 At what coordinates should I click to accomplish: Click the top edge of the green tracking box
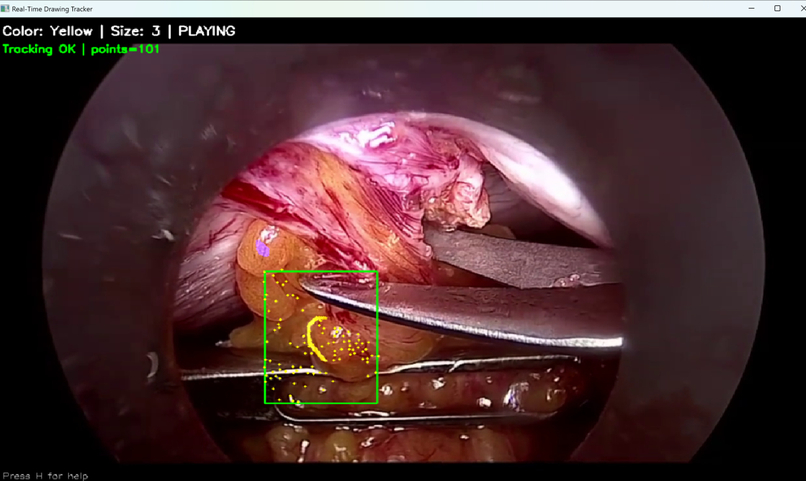tap(321, 271)
